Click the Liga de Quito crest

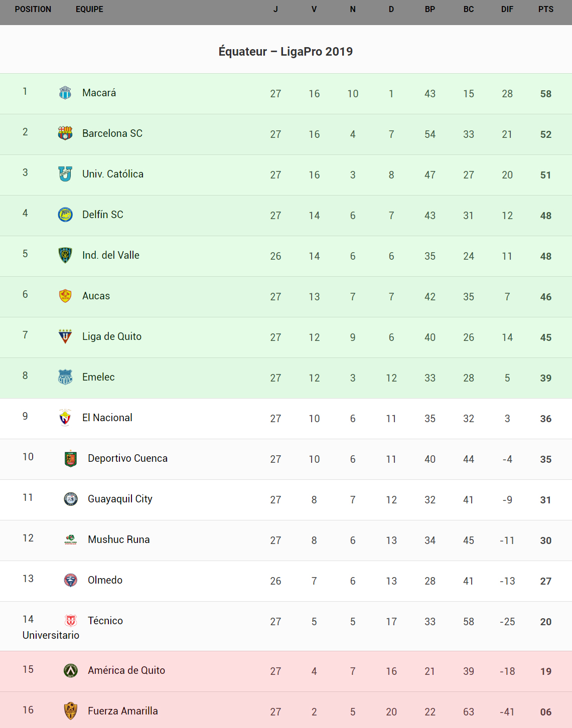click(65, 336)
